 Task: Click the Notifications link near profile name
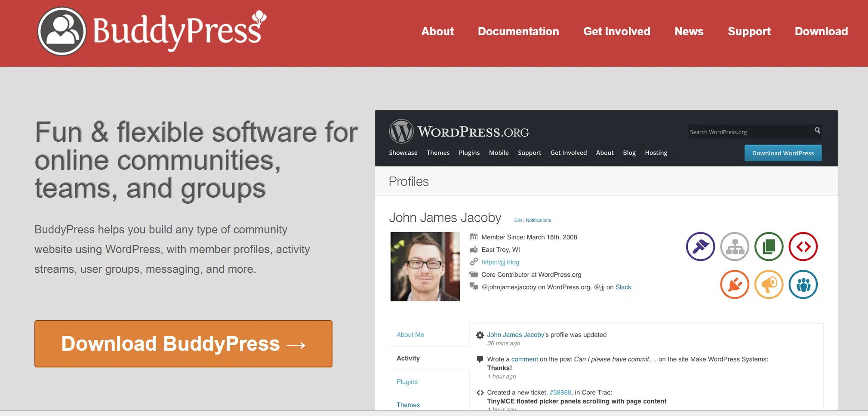click(x=538, y=220)
